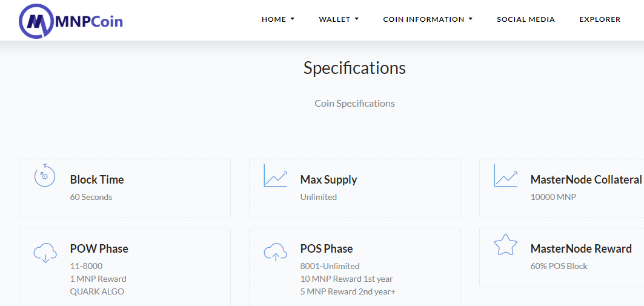Click the QUARK ALGO text
Image resolution: width=644 pixels, height=306 pixels.
tap(97, 291)
